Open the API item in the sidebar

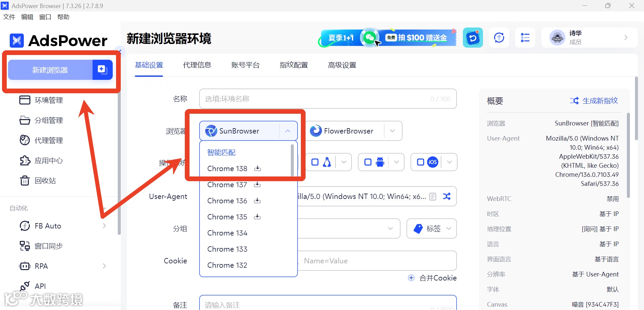[x=33, y=286]
